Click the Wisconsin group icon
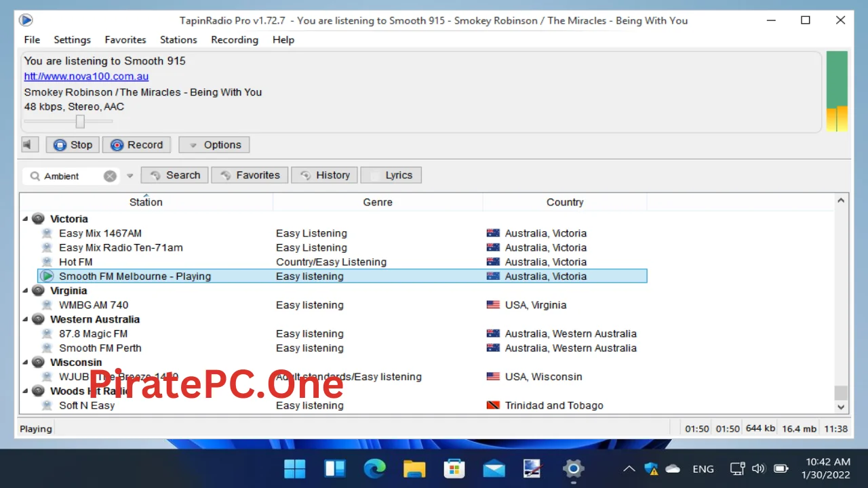Viewport: 868px width, 488px height. point(38,363)
